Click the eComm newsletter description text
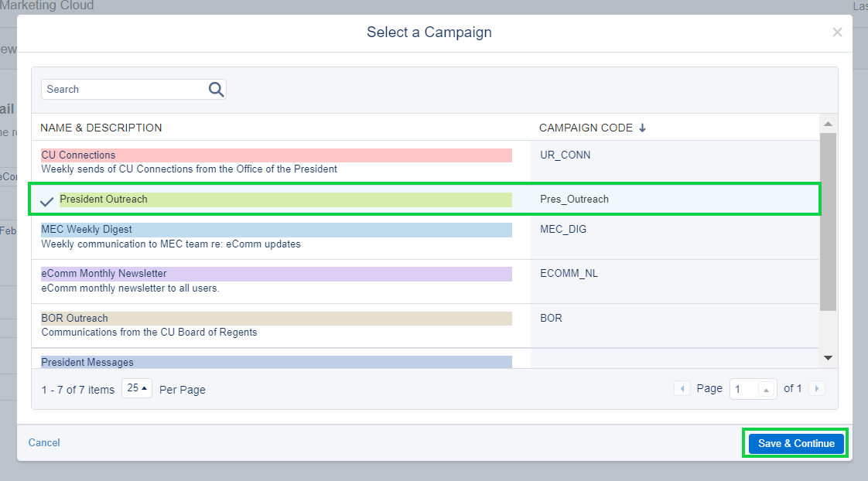The height and width of the screenshot is (481, 868). [130, 288]
